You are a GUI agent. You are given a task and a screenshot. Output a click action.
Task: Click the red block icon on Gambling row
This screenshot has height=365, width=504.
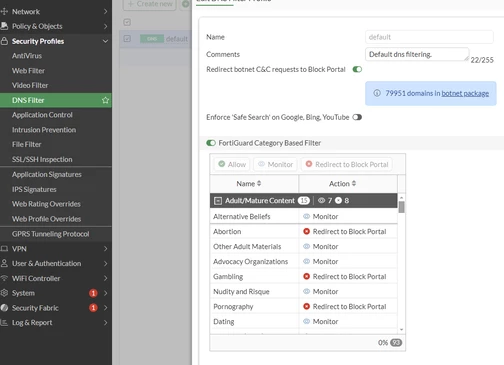(307, 276)
